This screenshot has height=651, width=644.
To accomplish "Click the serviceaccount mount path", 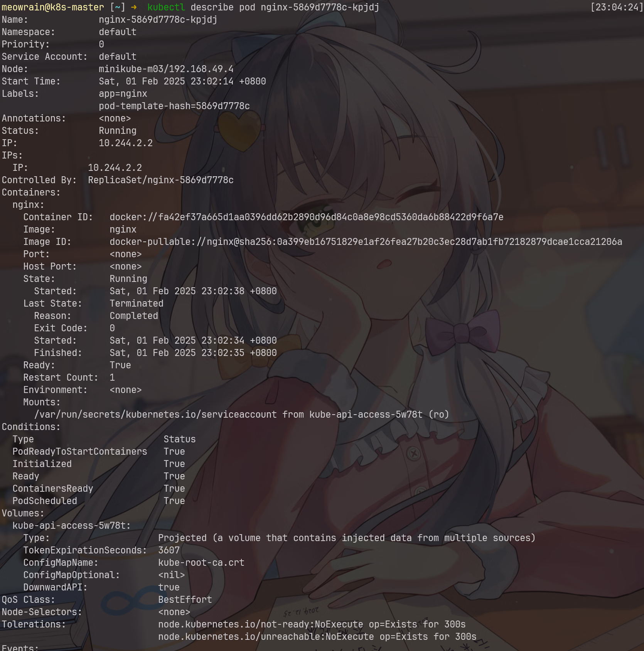I will [155, 415].
